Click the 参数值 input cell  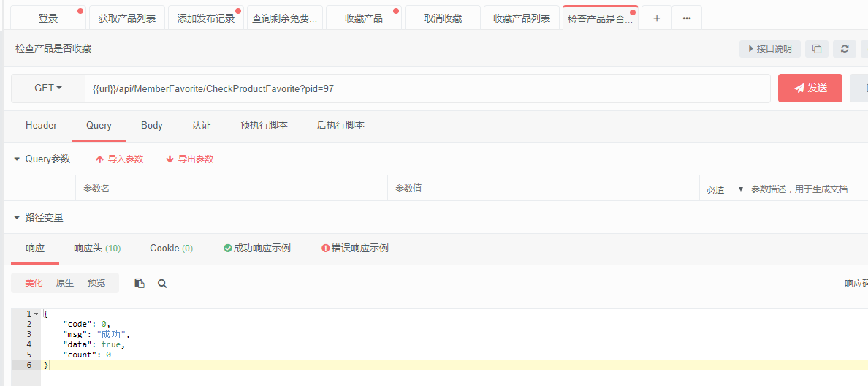pyautogui.click(x=544, y=189)
